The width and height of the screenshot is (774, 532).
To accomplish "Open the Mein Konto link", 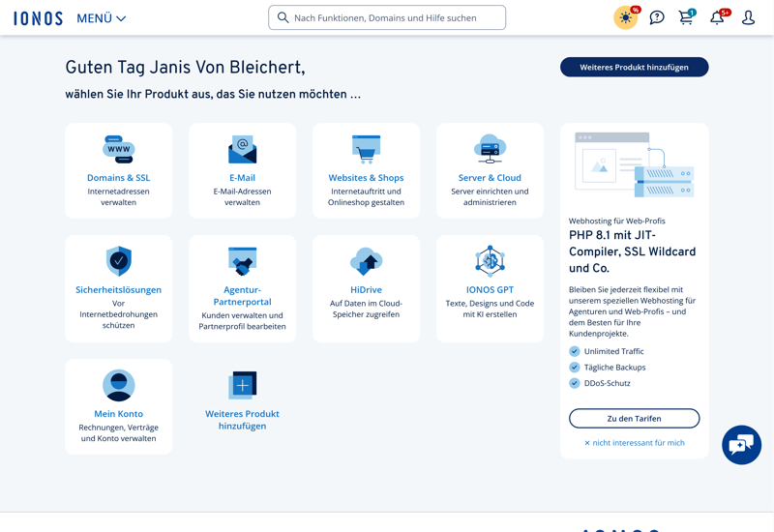I will click(x=118, y=414).
